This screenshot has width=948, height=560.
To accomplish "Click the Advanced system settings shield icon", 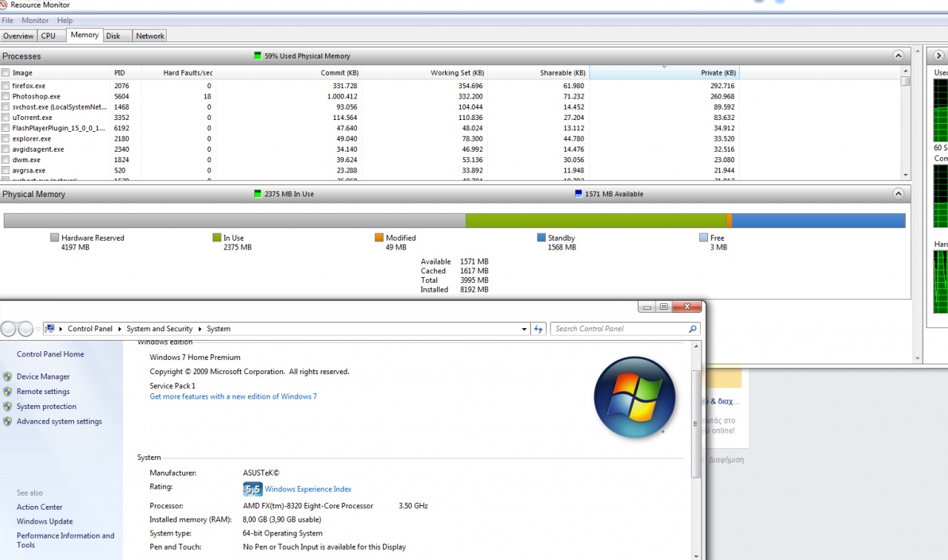I will (7, 421).
